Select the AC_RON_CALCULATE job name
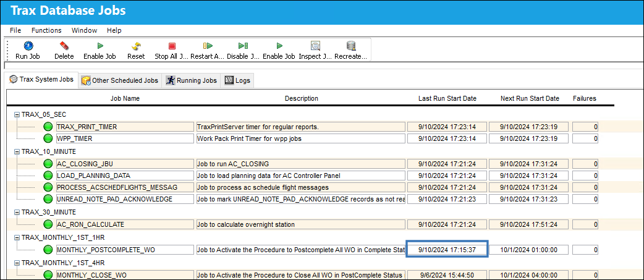 click(125, 224)
